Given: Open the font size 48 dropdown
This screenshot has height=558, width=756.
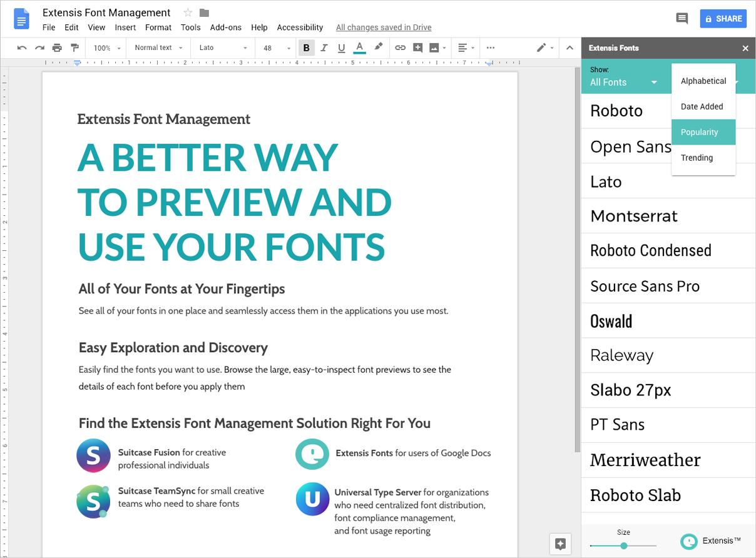Looking at the screenshot, I should tap(277, 48).
